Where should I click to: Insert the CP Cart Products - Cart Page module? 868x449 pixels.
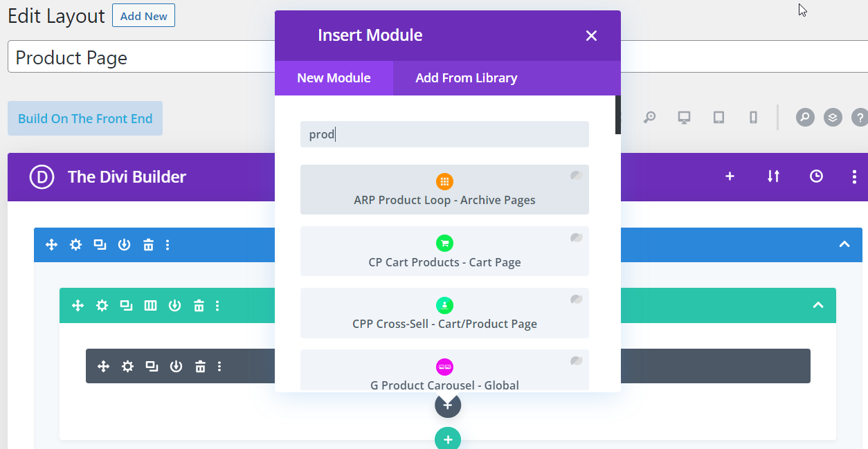(x=444, y=251)
